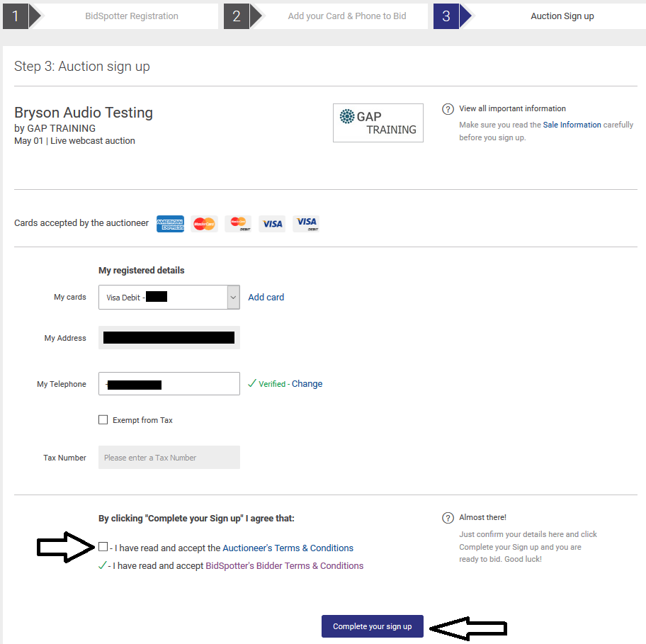Accept the Auctioneer's Terms & Conditions checkbox
The width and height of the screenshot is (646, 644).
coord(103,547)
